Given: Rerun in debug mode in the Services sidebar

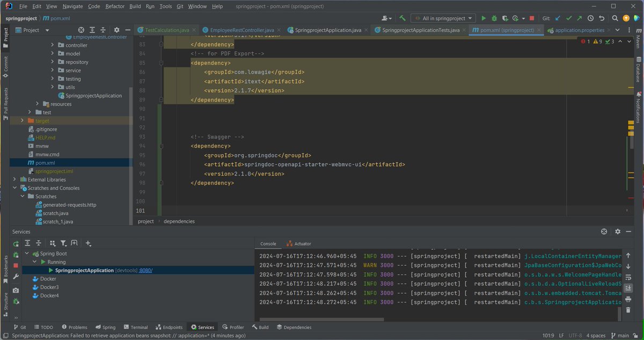Looking at the screenshot, I should click(16, 255).
